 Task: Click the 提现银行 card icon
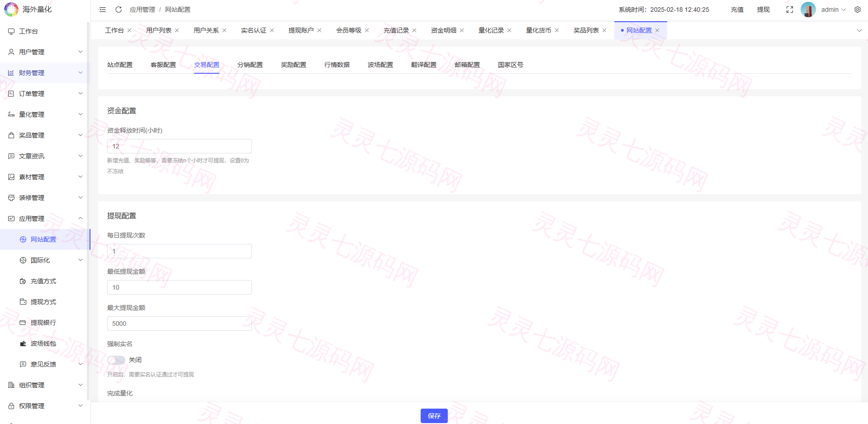click(23, 323)
